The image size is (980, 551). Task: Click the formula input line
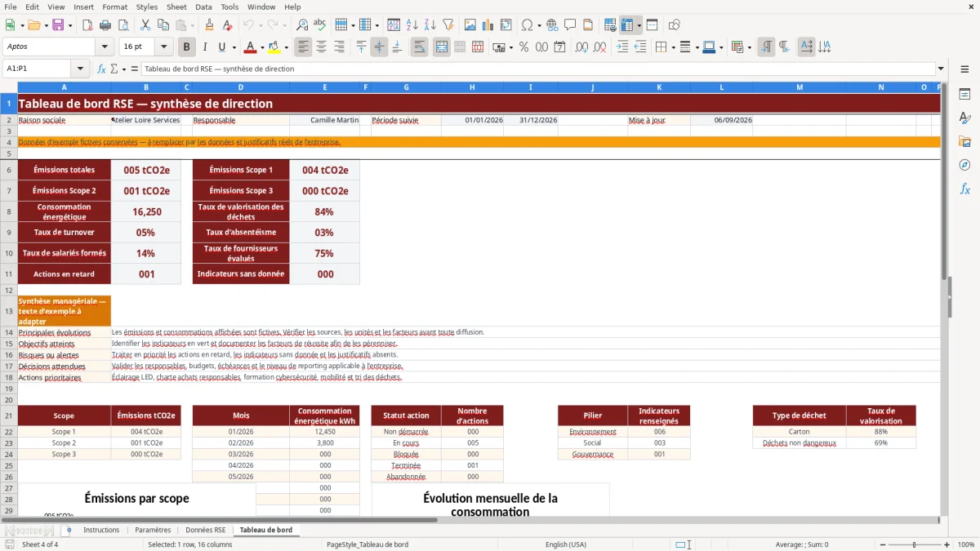537,69
